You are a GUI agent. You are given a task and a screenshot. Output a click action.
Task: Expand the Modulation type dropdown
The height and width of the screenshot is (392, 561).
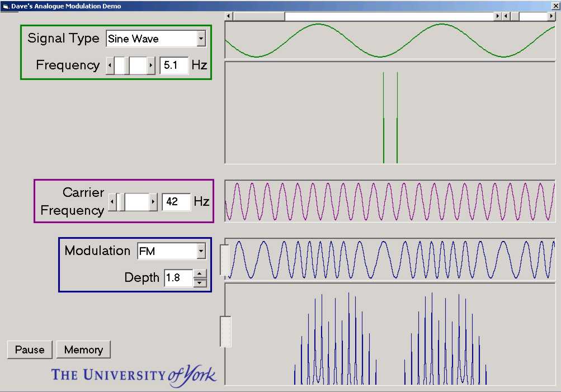coord(201,252)
